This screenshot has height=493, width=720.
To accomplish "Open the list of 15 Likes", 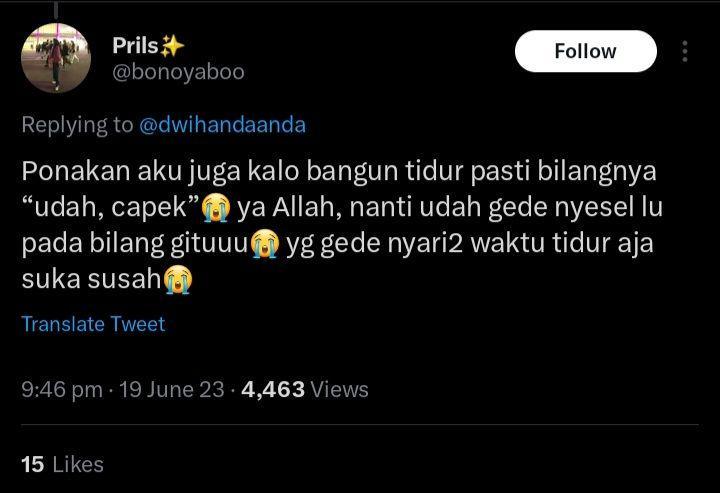I will [x=62, y=465].
